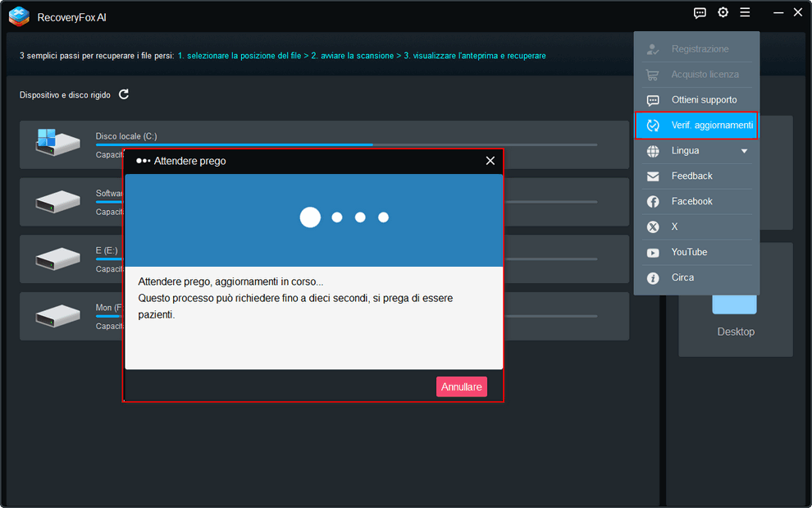Click the Facebook logo icon
812x508 pixels.
point(653,202)
